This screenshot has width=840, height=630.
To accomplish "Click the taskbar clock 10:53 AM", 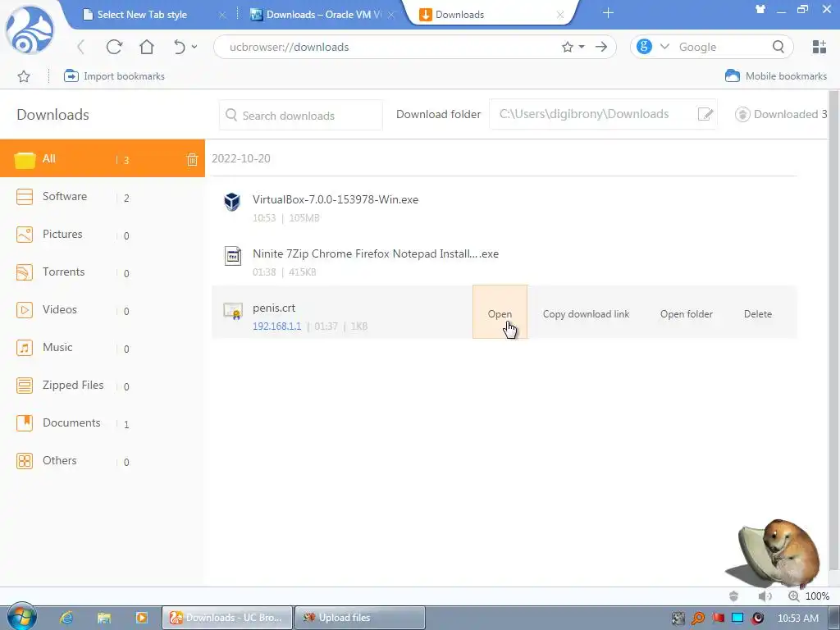I will pyautogui.click(x=797, y=619).
